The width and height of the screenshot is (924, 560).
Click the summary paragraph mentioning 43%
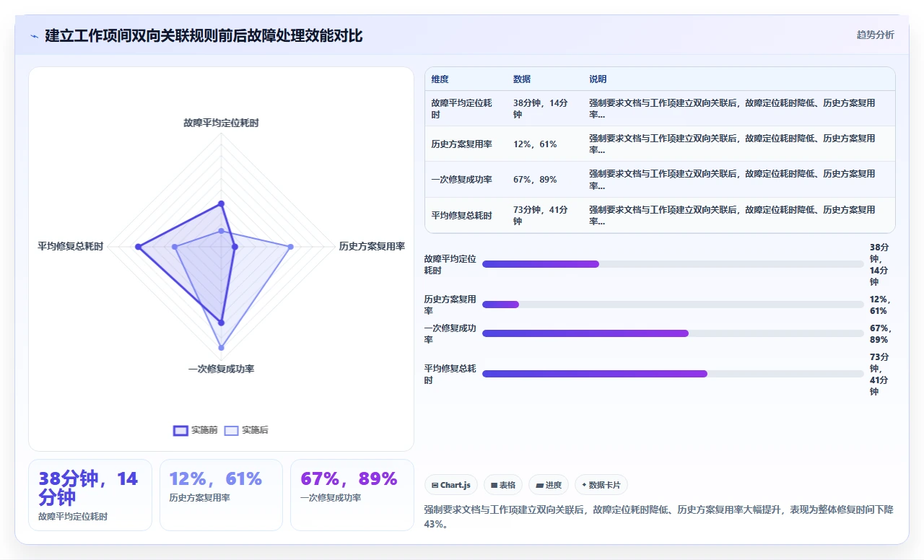pyautogui.click(x=659, y=517)
